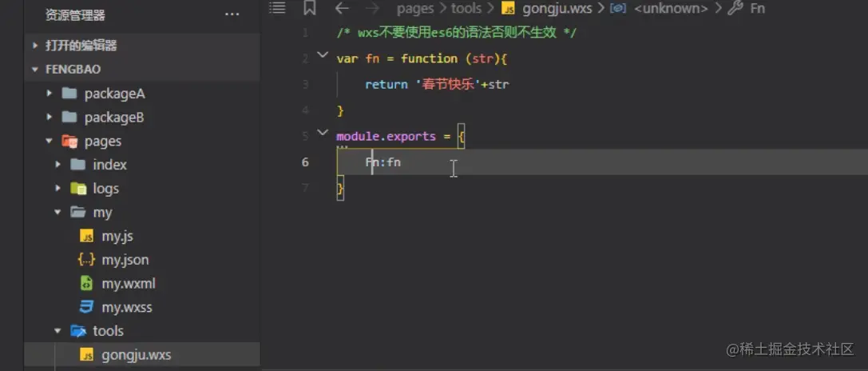Select the tools breadcrumb segment
This screenshot has width=868, height=371.
[x=466, y=8]
